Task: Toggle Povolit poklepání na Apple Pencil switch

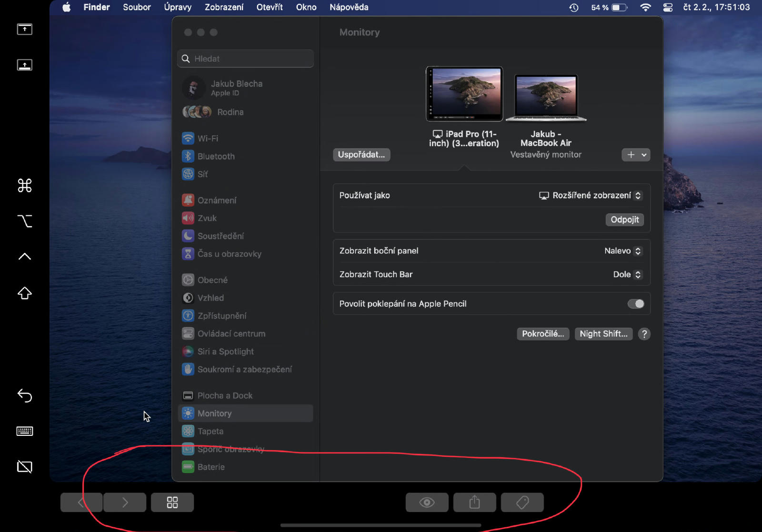Action: point(636,304)
